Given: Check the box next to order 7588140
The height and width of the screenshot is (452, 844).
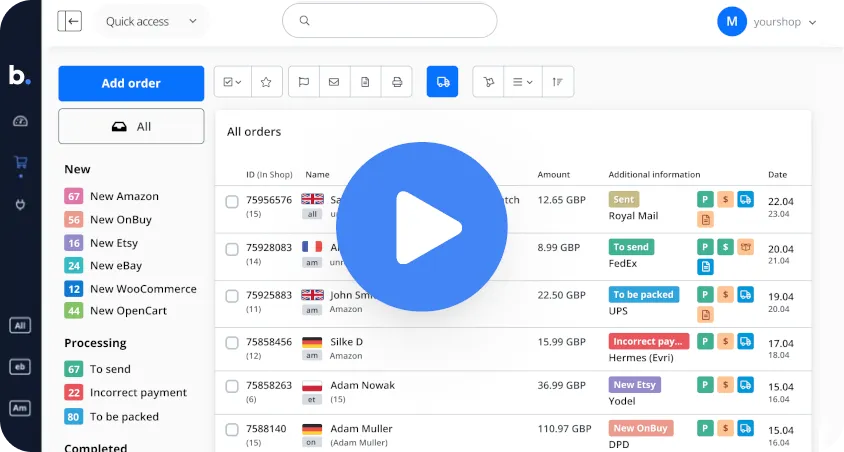Looking at the screenshot, I should click(x=232, y=430).
